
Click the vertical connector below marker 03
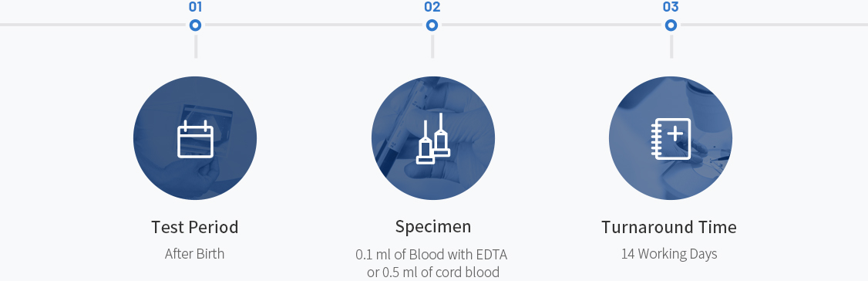671,46
